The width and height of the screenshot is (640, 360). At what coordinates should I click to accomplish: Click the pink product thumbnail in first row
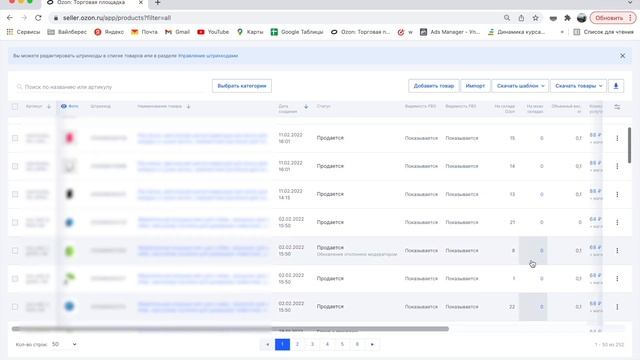coord(69,138)
